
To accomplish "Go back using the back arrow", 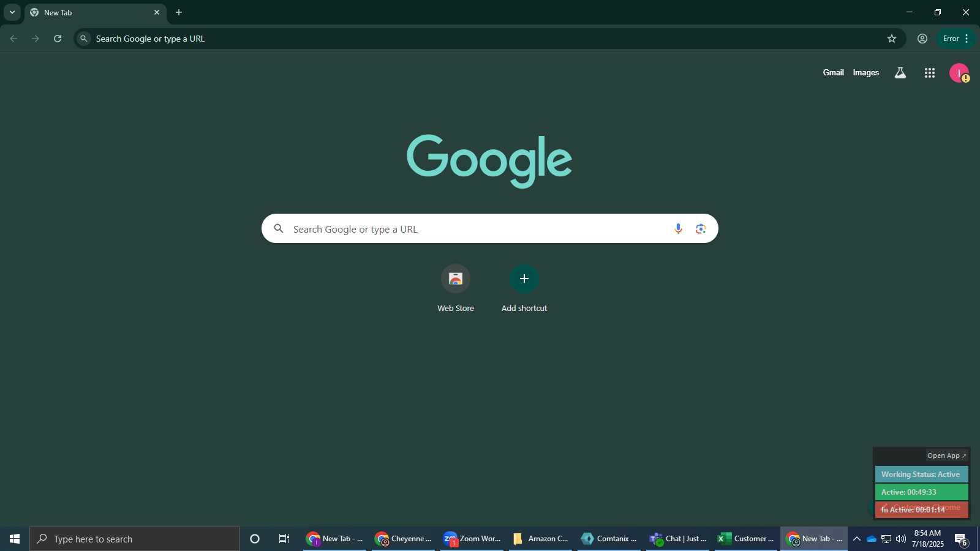I will (13, 39).
